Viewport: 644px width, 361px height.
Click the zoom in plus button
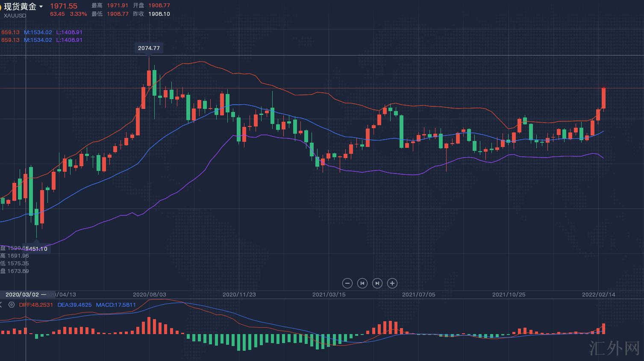click(x=392, y=283)
